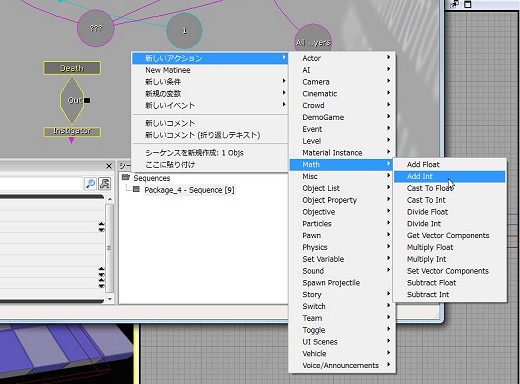The width and height of the screenshot is (520, 384).
Task: Expand the Physics category
Action: click(x=342, y=247)
